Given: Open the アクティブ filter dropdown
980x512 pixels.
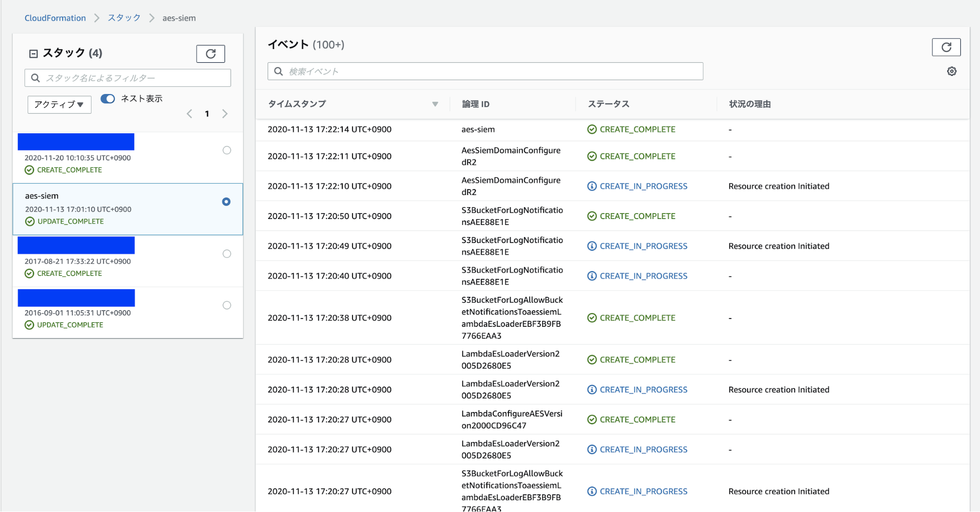Looking at the screenshot, I should [59, 104].
